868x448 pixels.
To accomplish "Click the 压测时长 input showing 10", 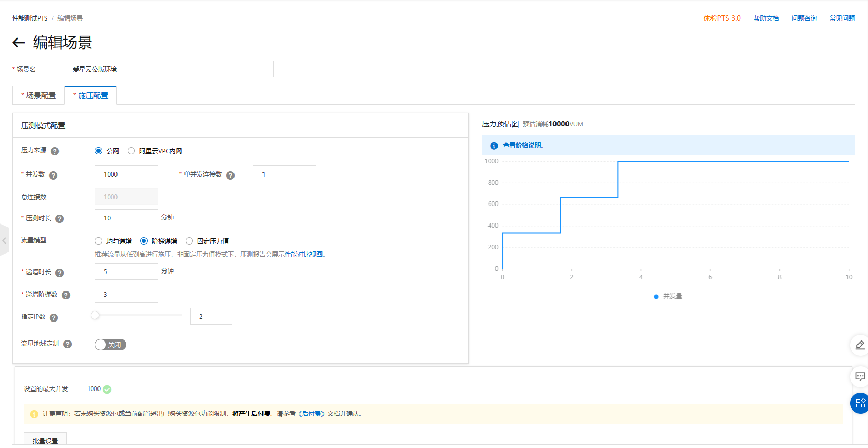I will click(126, 218).
